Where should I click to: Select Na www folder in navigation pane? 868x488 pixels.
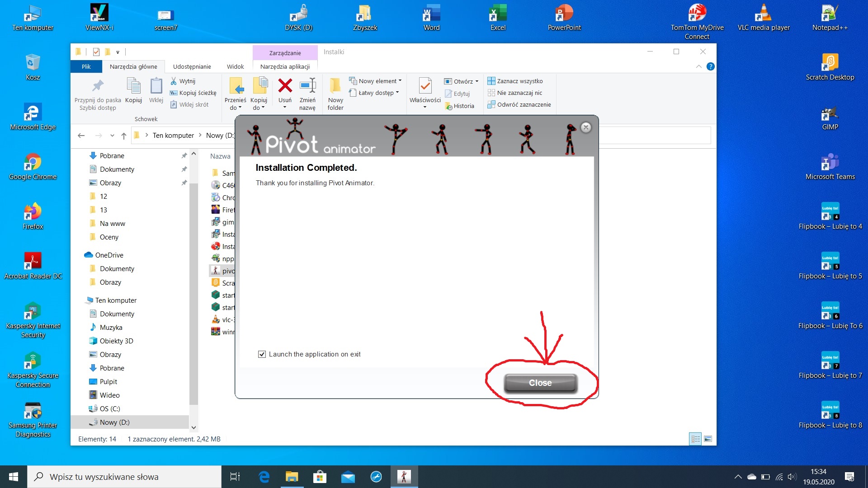point(112,223)
